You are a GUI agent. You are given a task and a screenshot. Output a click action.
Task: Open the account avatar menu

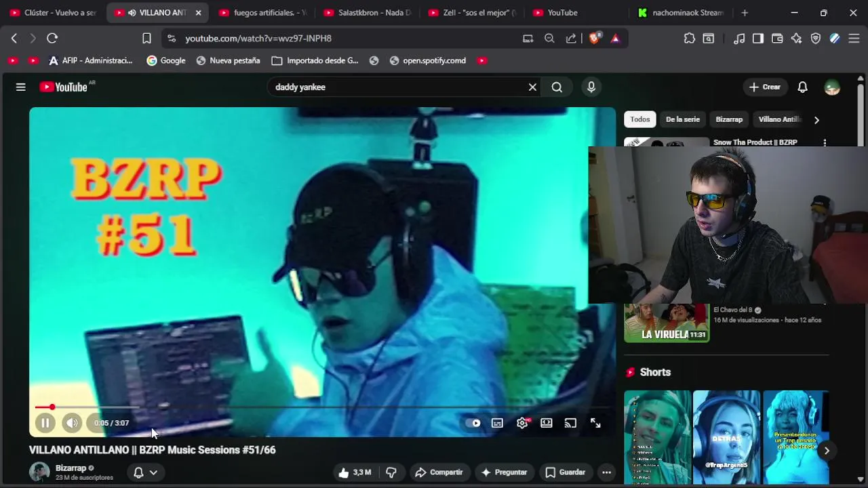coord(832,87)
